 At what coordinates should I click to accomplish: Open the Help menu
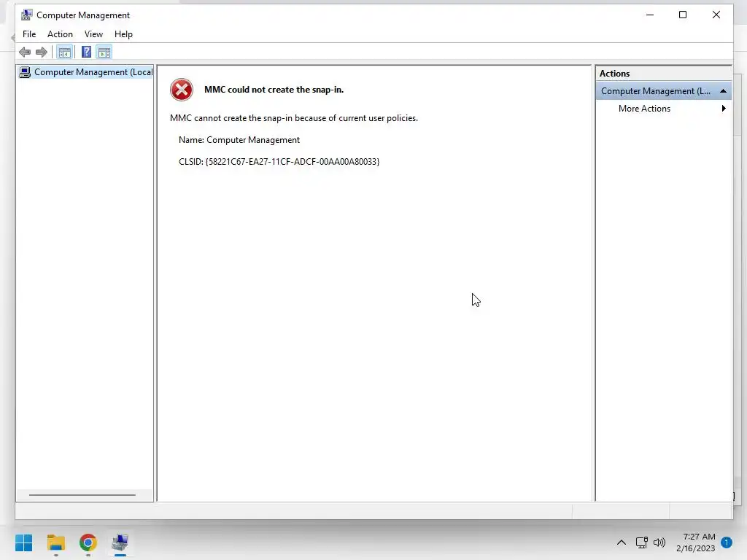click(x=123, y=34)
